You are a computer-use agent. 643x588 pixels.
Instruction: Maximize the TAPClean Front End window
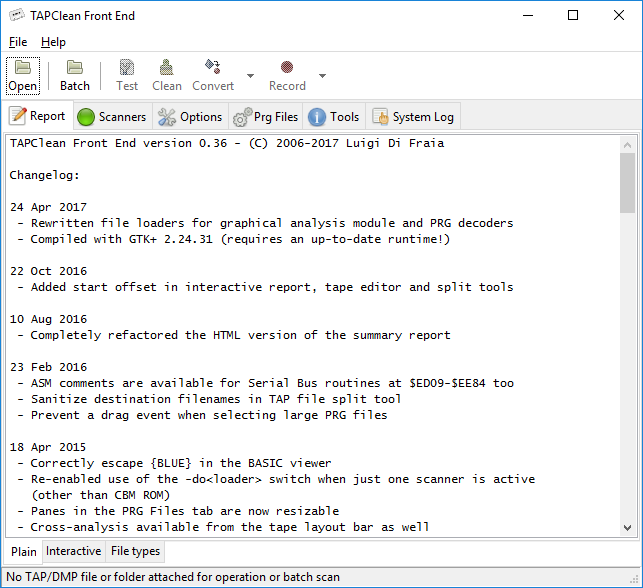pyautogui.click(x=573, y=16)
